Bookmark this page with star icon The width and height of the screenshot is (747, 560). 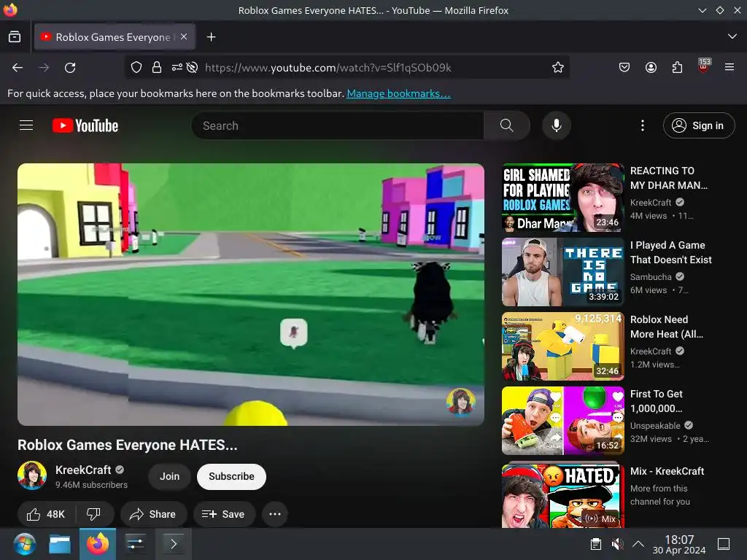(558, 68)
